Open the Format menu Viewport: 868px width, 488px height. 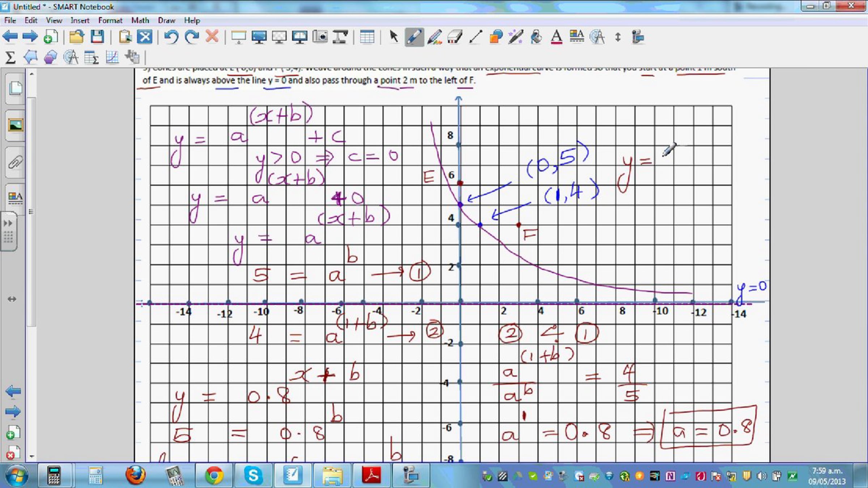click(x=110, y=20)
